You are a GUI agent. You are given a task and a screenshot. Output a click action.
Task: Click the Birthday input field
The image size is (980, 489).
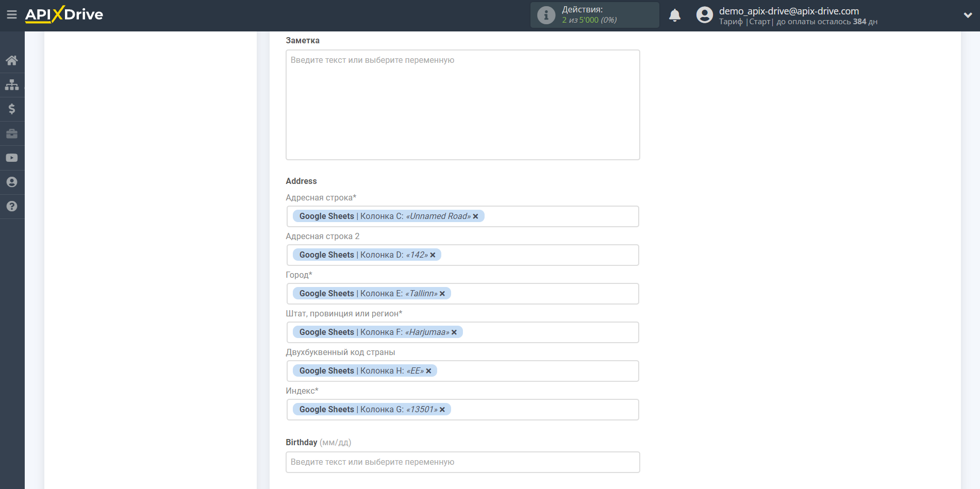point(463,462)
